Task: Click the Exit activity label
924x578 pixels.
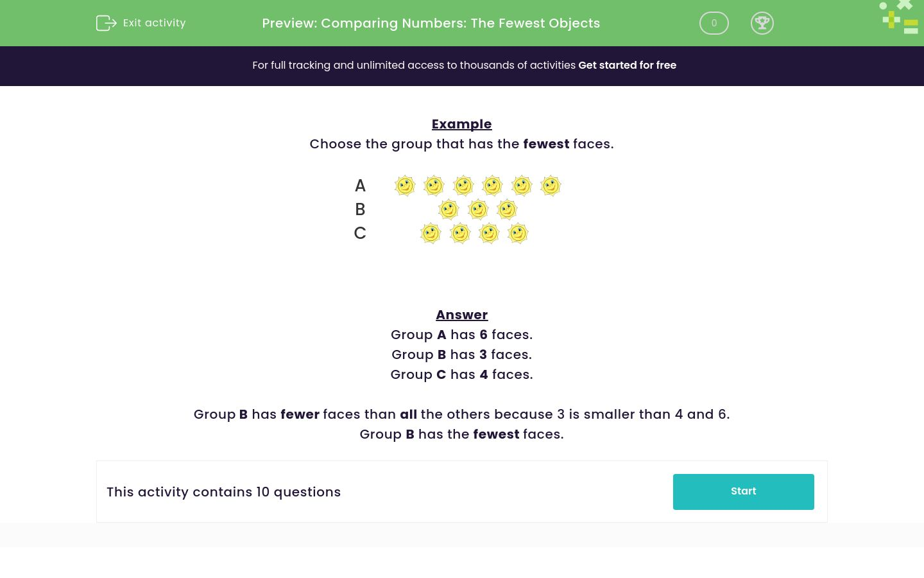Action: 154,22
